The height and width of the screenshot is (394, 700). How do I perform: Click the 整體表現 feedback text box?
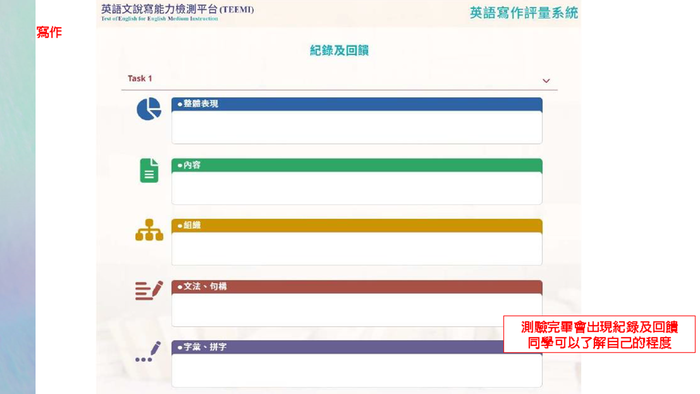357,127
